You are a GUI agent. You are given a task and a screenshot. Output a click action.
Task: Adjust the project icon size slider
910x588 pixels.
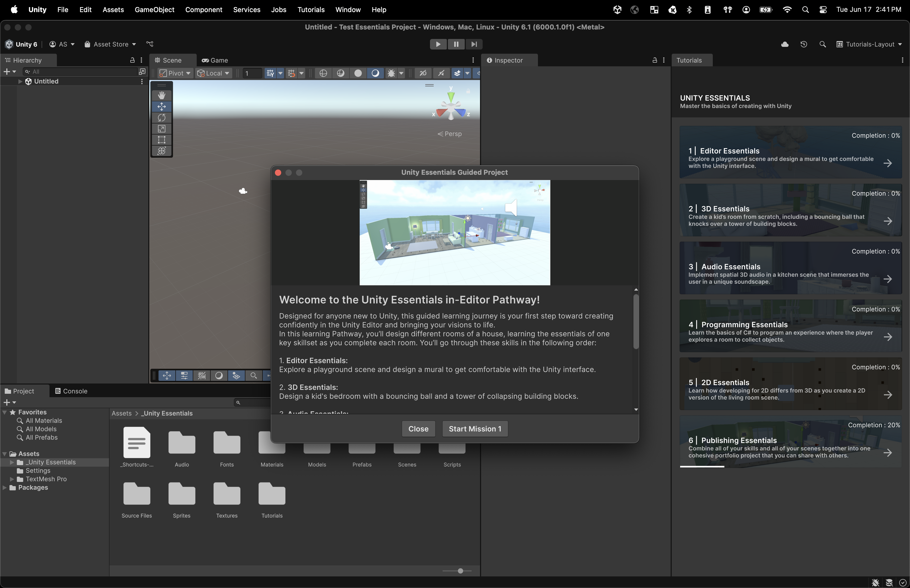tap(461, 571)
